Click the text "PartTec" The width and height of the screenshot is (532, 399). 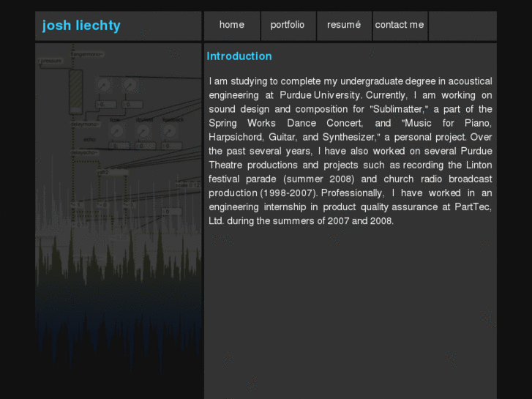point(472,207)
